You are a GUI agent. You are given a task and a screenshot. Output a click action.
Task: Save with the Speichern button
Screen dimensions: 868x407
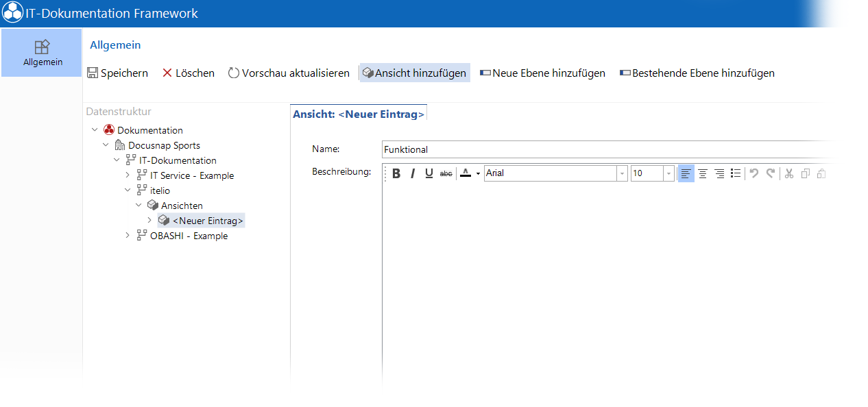[x=117, y=73]
